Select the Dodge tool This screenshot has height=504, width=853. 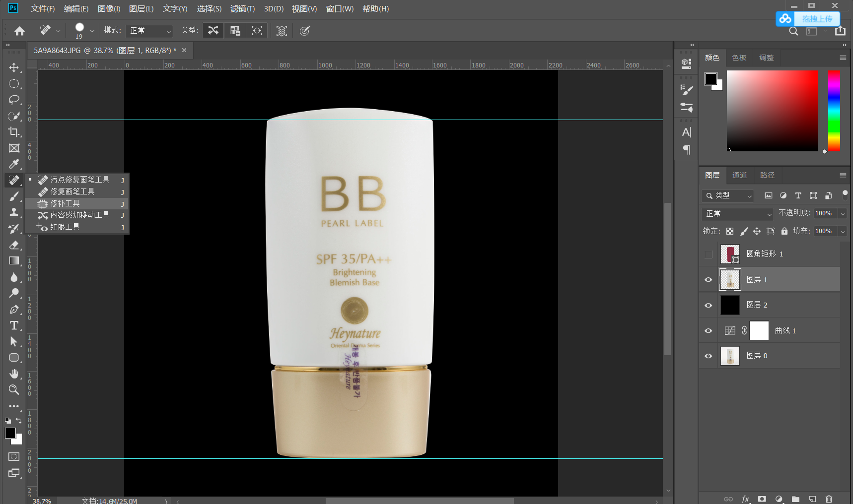[14, 293]
